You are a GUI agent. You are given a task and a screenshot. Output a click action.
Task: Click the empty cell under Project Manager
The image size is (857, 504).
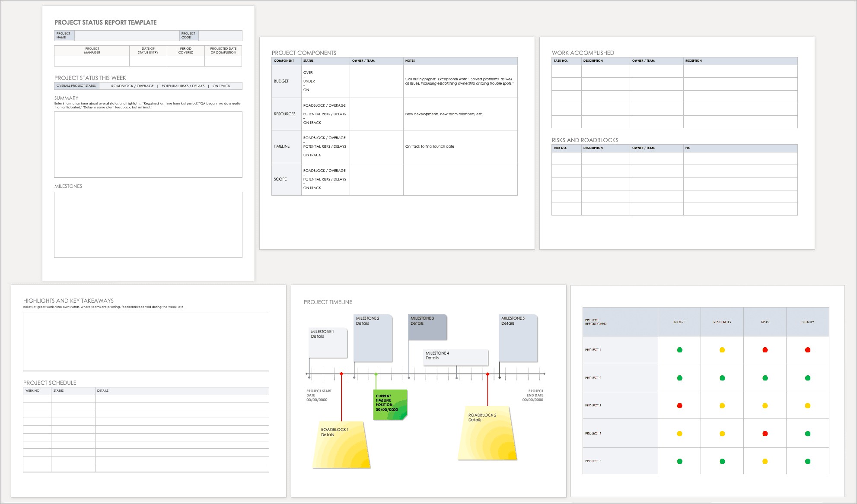point(92,61)
